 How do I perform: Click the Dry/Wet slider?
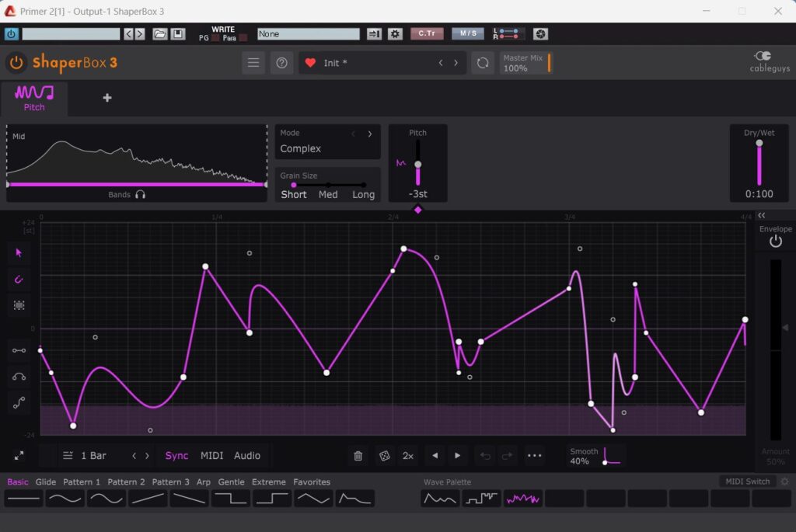tap(759, 163)
